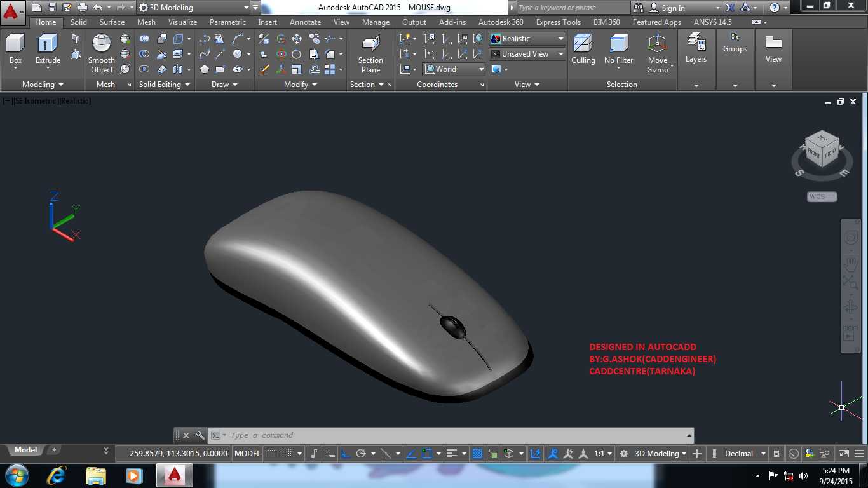Switch to the Visualize ribbon tab

point(182,22)
